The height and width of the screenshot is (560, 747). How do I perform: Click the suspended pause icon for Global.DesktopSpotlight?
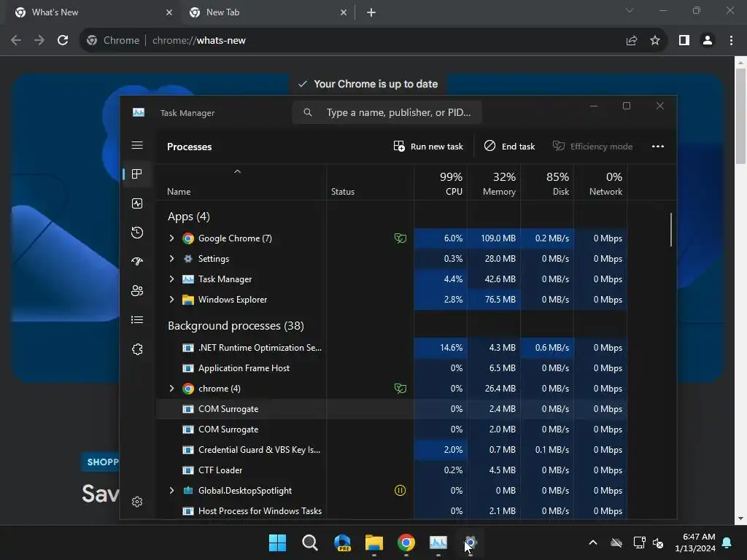pyautogui.click(x=400, y=491)
